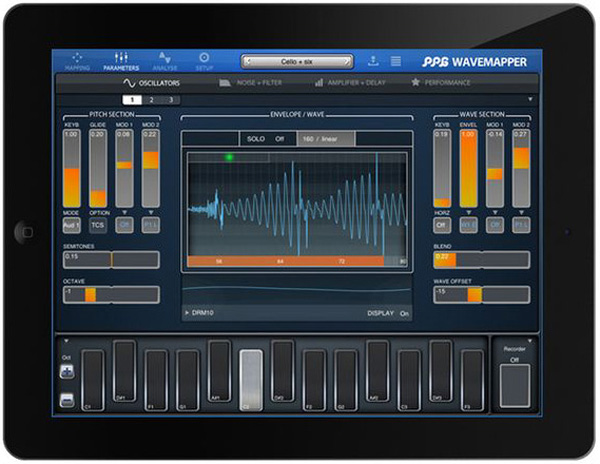Image resolution: width=600 pixels, height=464 pixels.
Task: Open the Setup gear icon
Action: click(x=204, y=61)
